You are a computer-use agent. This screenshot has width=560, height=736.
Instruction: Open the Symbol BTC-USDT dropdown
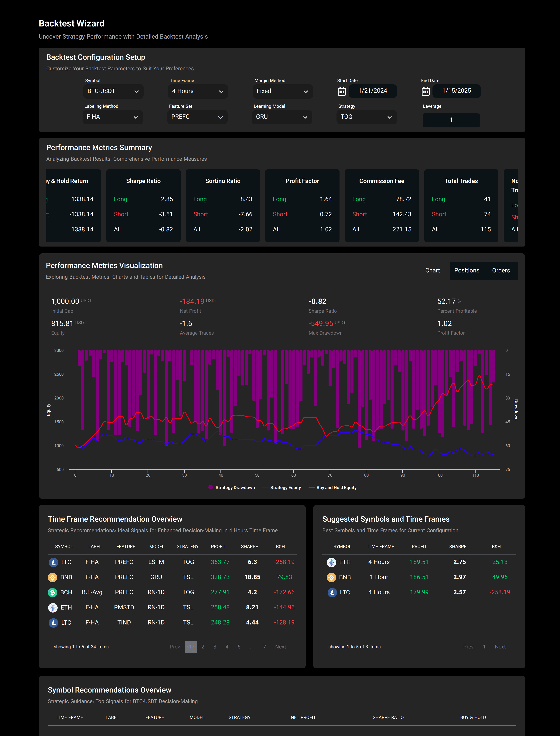(x=113, y=91)
